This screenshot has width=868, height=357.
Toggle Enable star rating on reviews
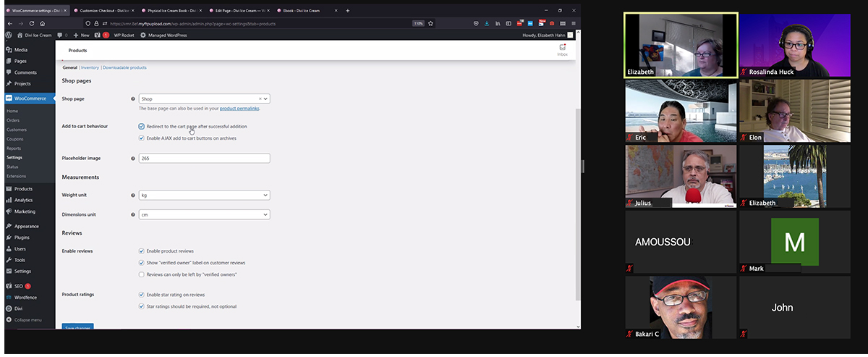pyautogui.click(x=141, y=295)
